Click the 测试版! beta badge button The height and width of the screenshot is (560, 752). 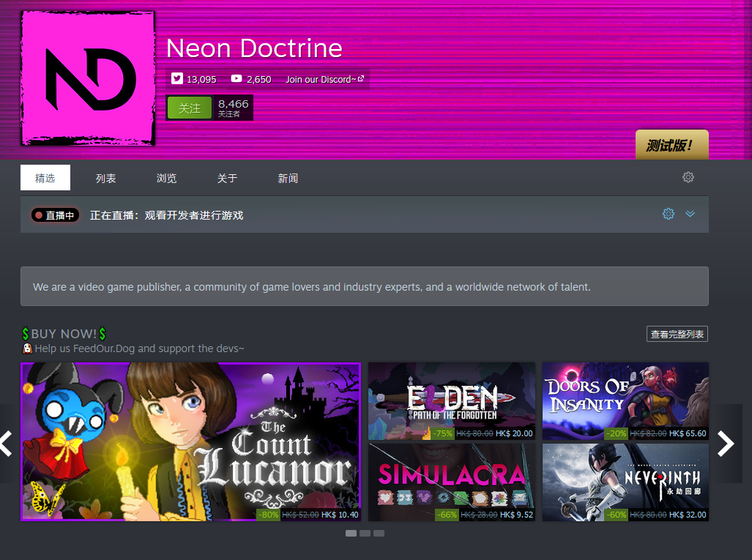coord(671,144)
